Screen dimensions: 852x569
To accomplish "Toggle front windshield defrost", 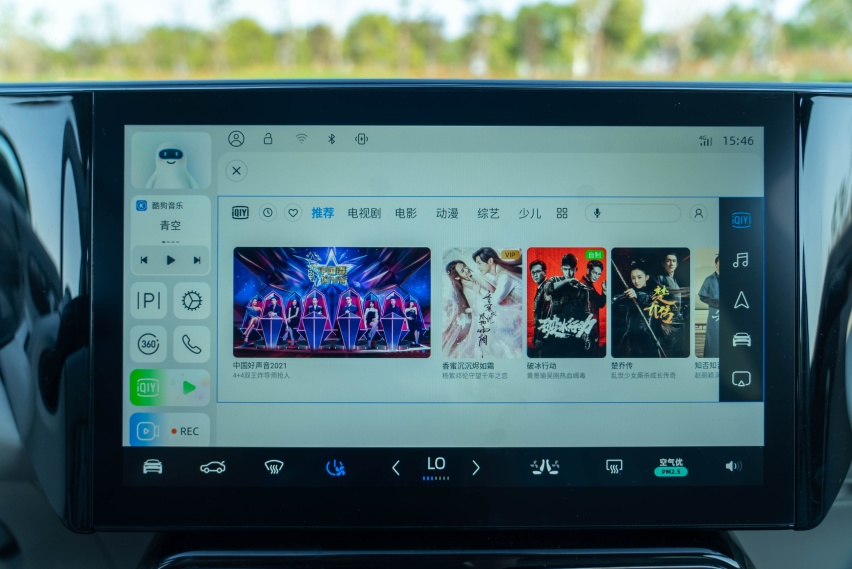I will click(x=274, y=467).
